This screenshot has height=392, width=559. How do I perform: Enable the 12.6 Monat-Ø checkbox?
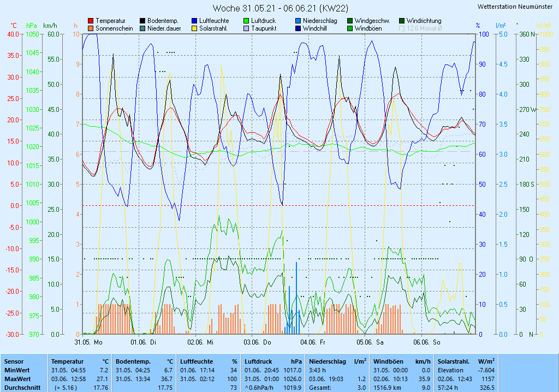click(402, 28)
